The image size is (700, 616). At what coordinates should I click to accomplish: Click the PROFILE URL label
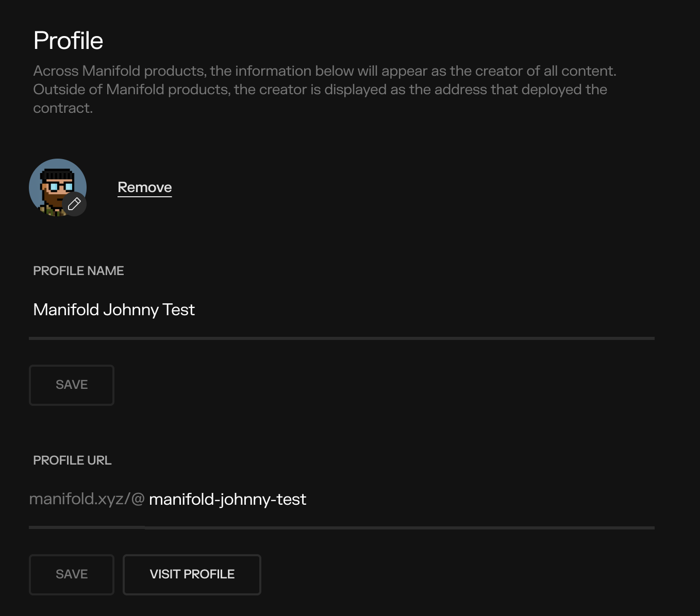click(72, 460)
